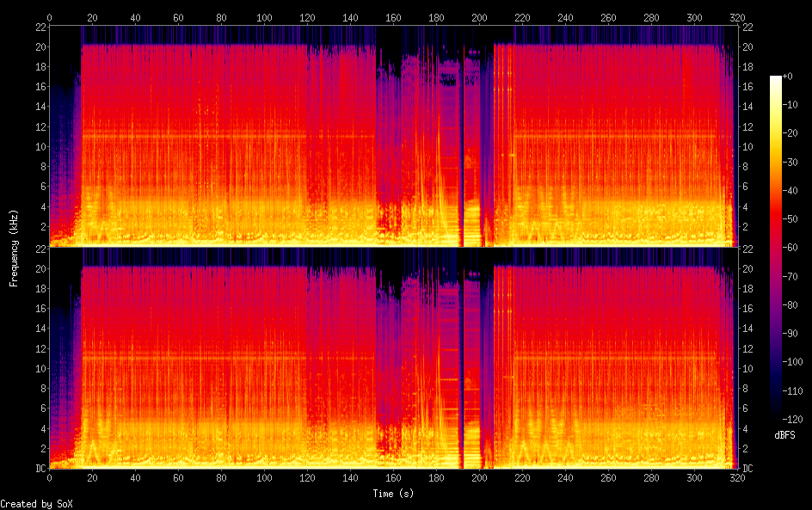
Task: Click the "-120" value on the dBFS scale
Action: [x=792, y=420]
